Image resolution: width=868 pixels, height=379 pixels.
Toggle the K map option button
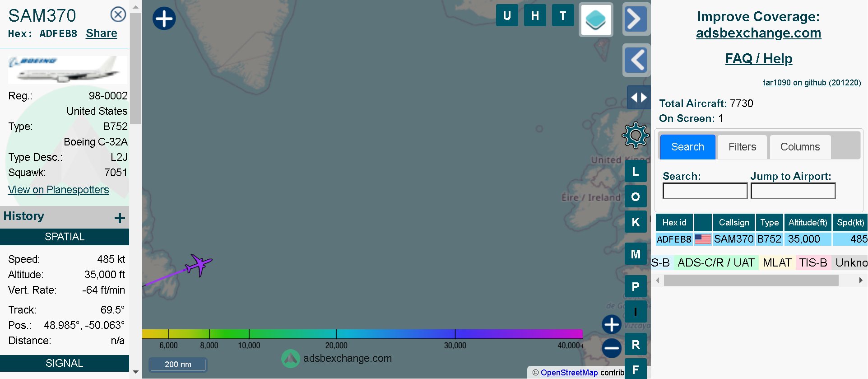[x=636, y=222]
